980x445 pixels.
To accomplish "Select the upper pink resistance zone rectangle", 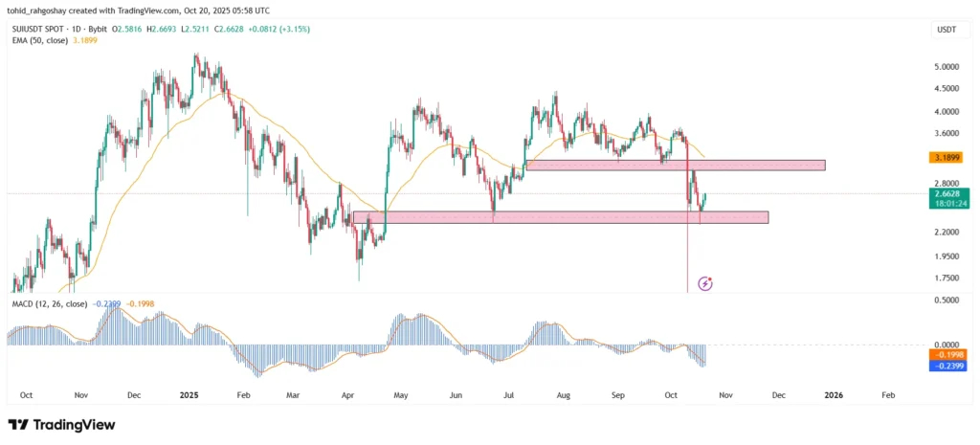I will coord(676,165).
